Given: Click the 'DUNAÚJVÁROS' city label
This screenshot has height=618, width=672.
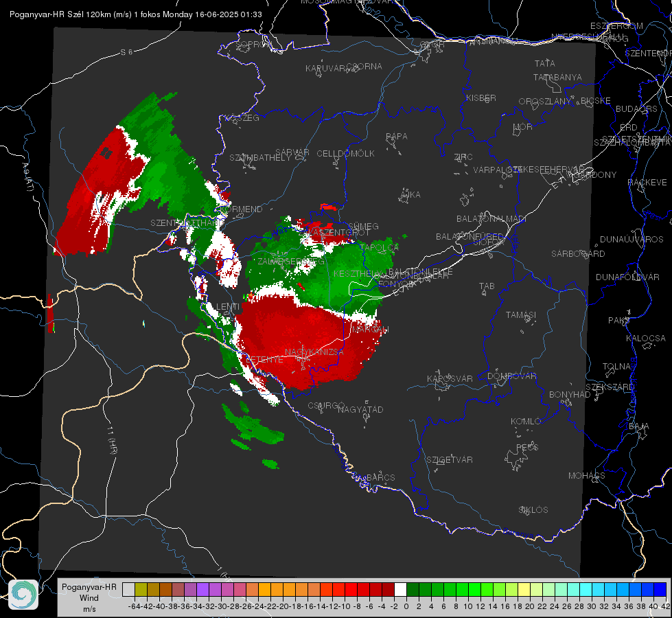Looking at the screenshot, I should click(632, 240).
